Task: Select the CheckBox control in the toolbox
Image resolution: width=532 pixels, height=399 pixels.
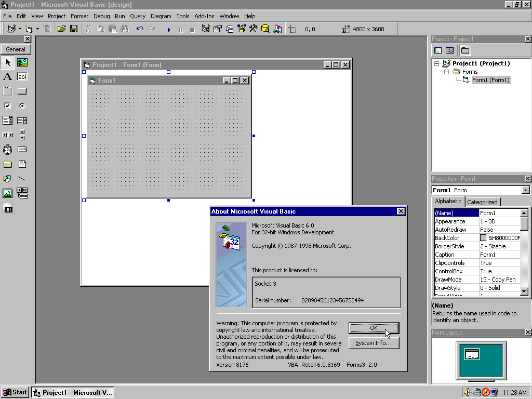Action: click(7, 106)
